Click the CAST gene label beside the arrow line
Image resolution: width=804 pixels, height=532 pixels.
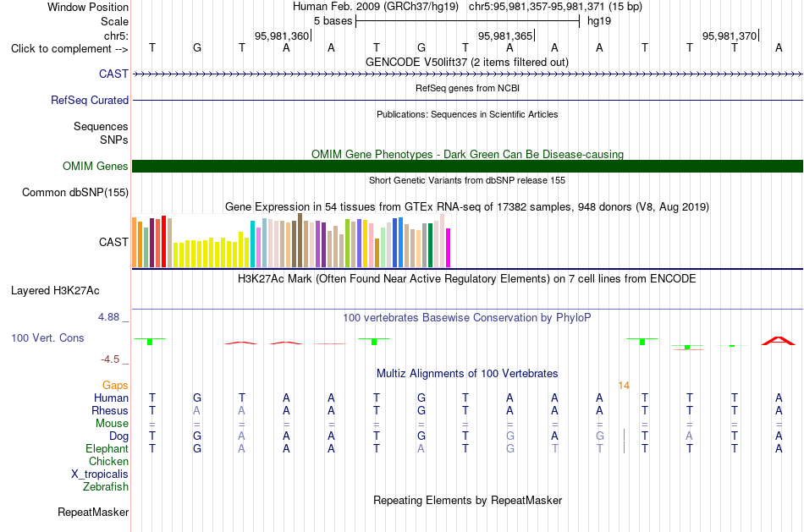113,74
